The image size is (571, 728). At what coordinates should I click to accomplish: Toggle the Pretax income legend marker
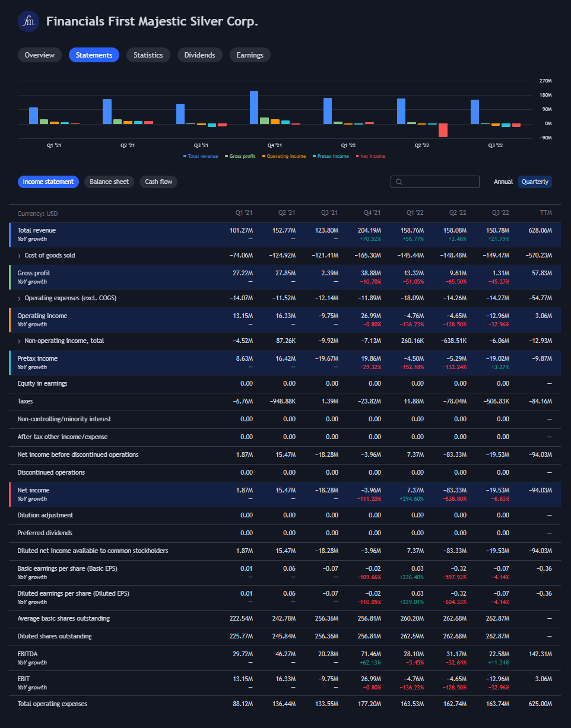pos(331,155)
